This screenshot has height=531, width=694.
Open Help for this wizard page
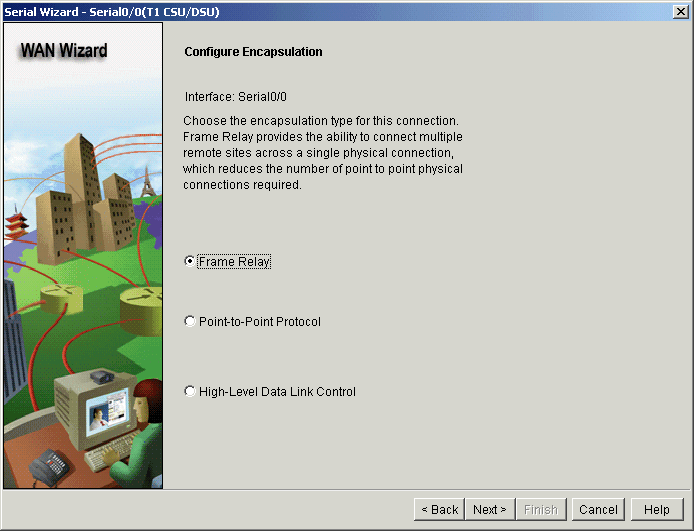click(x=657, y=509)
